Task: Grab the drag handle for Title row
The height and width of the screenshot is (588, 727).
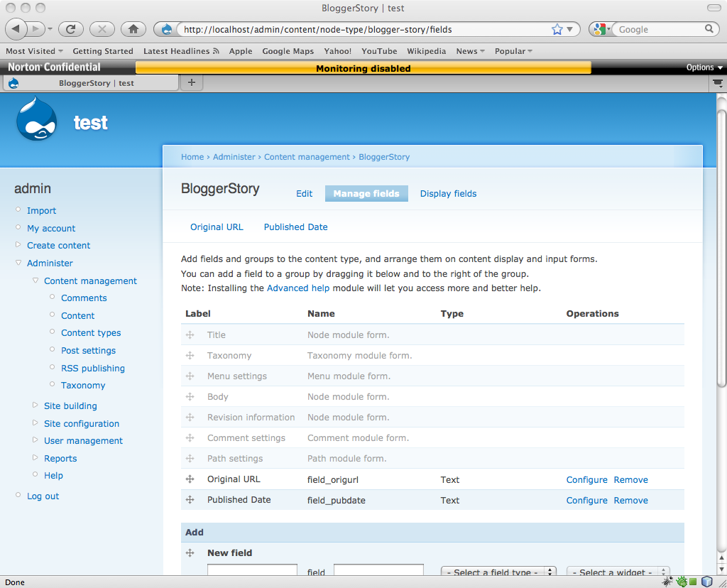Action: (190, 334)
